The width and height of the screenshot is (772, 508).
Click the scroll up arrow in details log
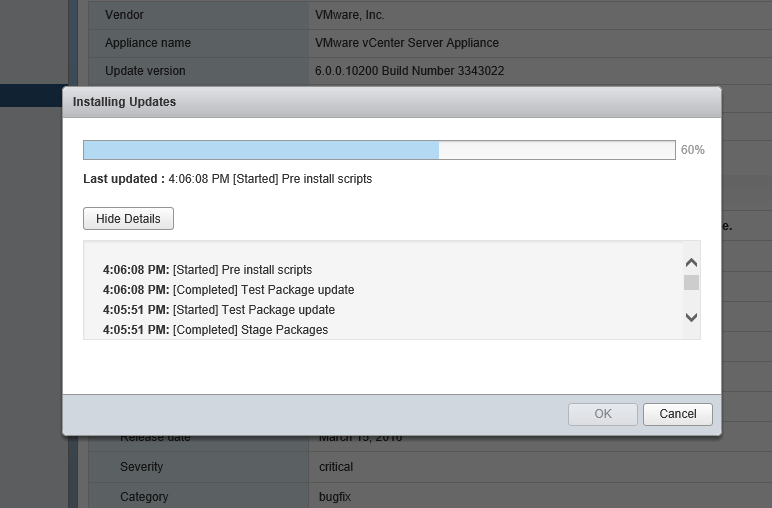tap(691, 262)
